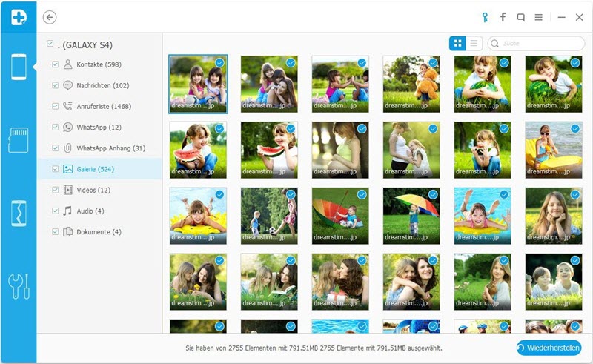Open the Videos (12) category
This screenshot has width=593, height=364.
point(93,190)
